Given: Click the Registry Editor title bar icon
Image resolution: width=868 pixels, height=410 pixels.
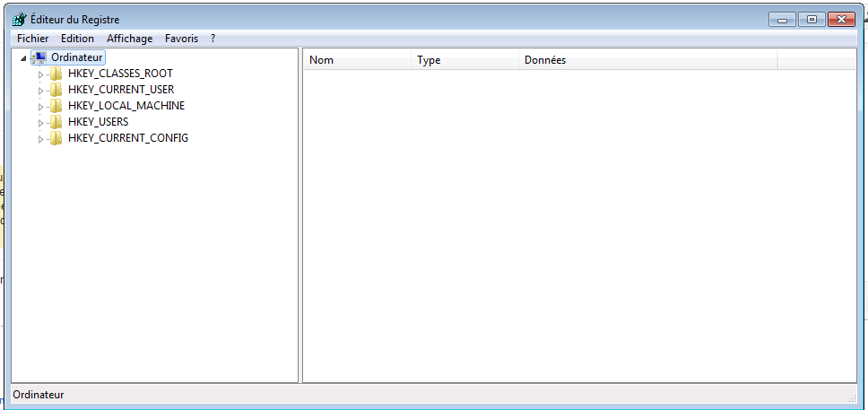Looking at the screenshot, I should 20,20.
